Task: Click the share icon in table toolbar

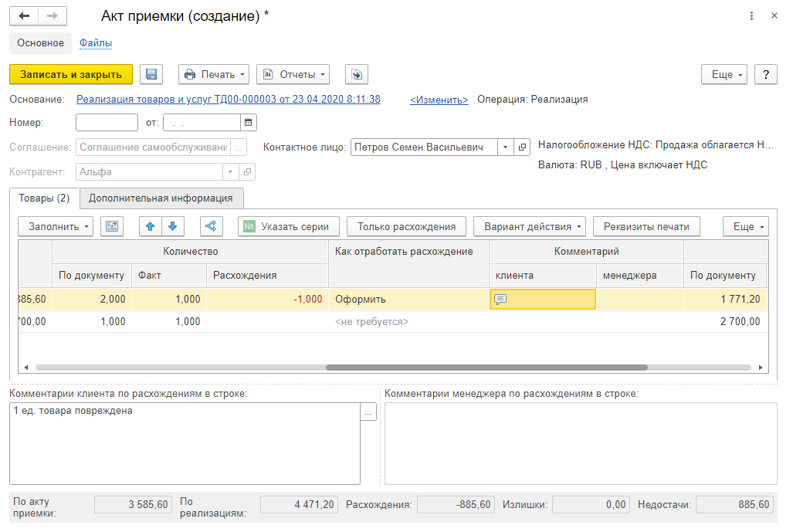Action: [211, 226]
